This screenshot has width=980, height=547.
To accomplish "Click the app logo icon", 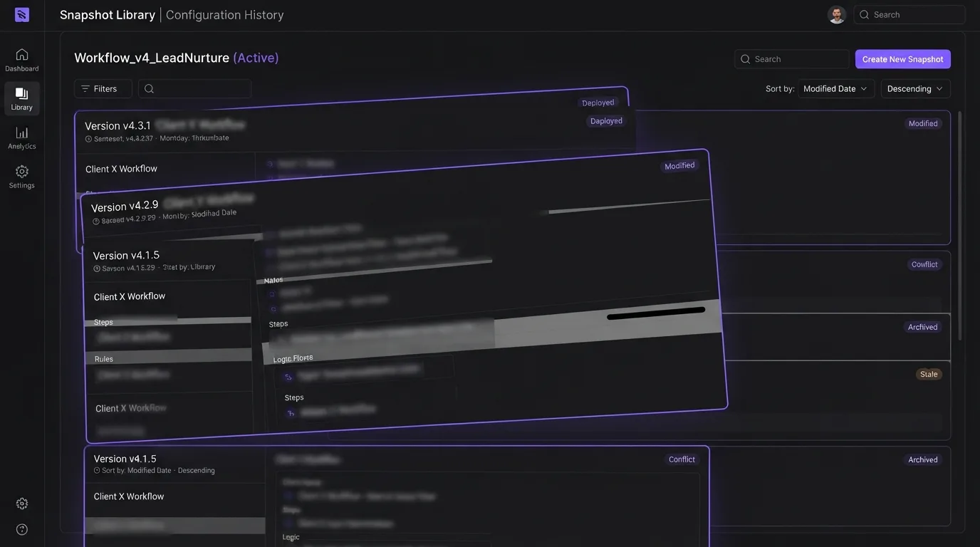I will (x=22, y=14).
